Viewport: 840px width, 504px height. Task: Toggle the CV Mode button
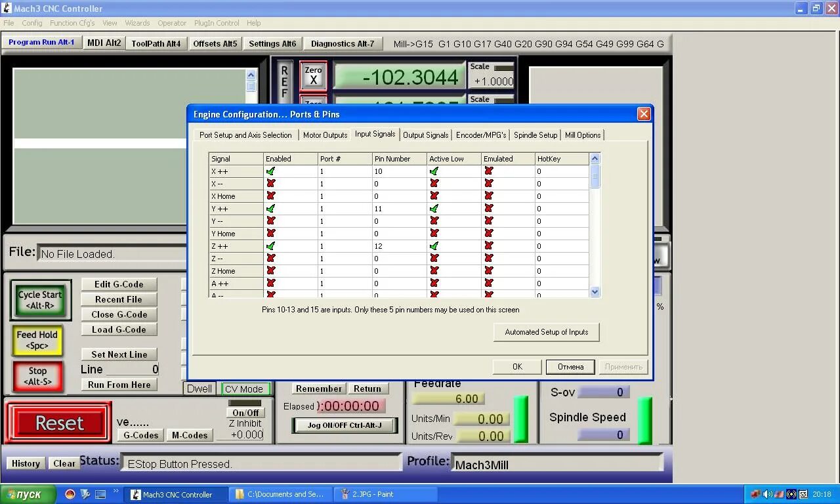coord(244,388)
